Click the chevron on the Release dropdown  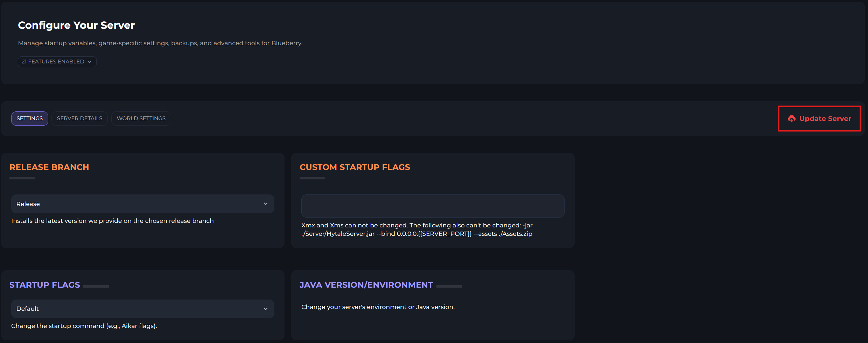(266, 204)
